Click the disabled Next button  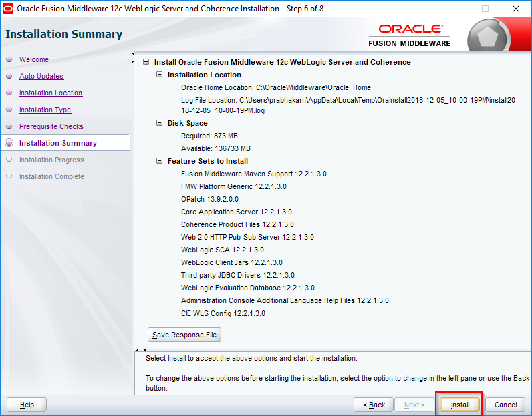(x=414, y=405)
